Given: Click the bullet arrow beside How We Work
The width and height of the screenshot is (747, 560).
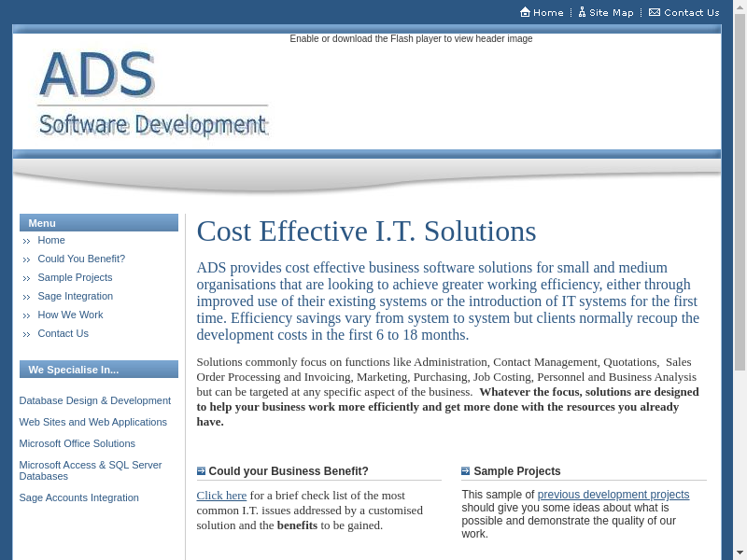Looking at the screenshot, I should click(27, 315).
